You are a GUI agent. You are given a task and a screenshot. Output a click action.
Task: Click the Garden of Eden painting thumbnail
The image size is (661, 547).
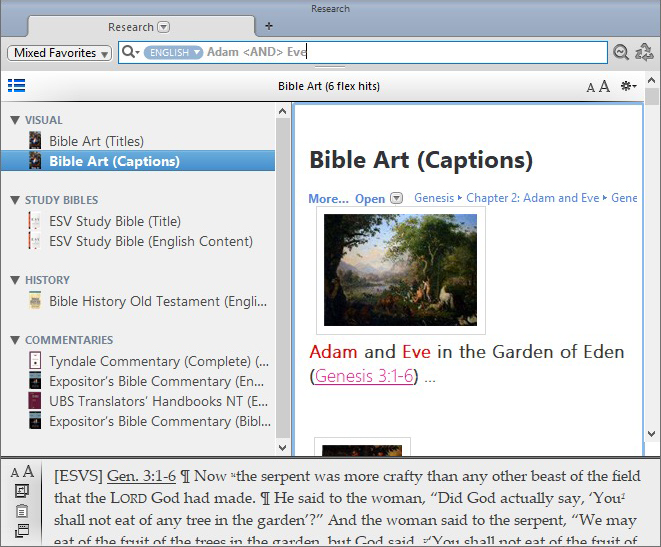point(400,270)
